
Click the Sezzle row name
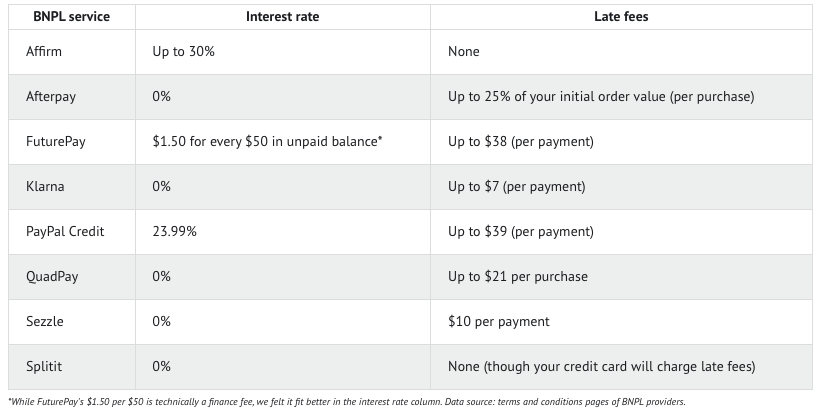(45, 321)
